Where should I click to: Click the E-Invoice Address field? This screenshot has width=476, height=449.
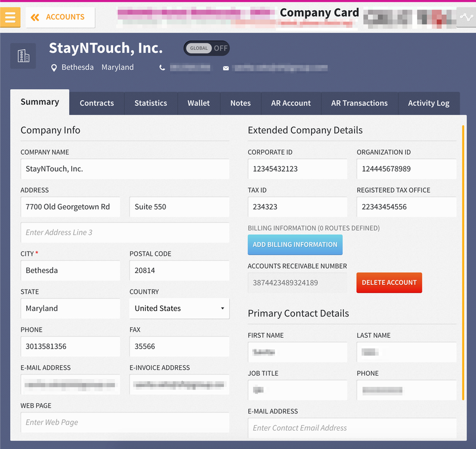click(x=180, y=384)
